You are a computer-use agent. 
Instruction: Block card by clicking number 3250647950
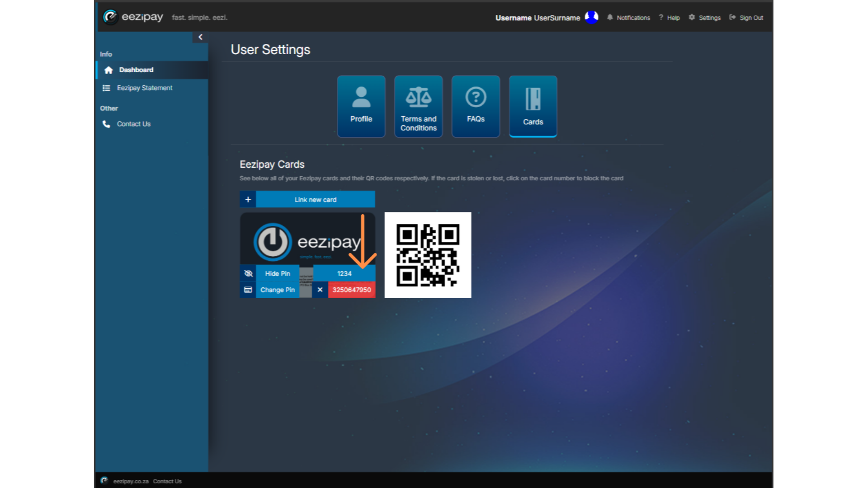pos(352,290)
